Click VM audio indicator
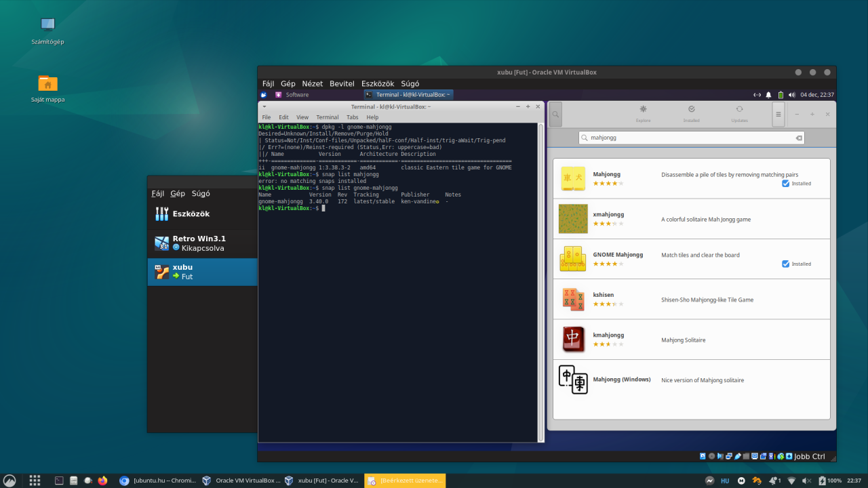This screenshot has height=488, width=868. click(721, 456)
